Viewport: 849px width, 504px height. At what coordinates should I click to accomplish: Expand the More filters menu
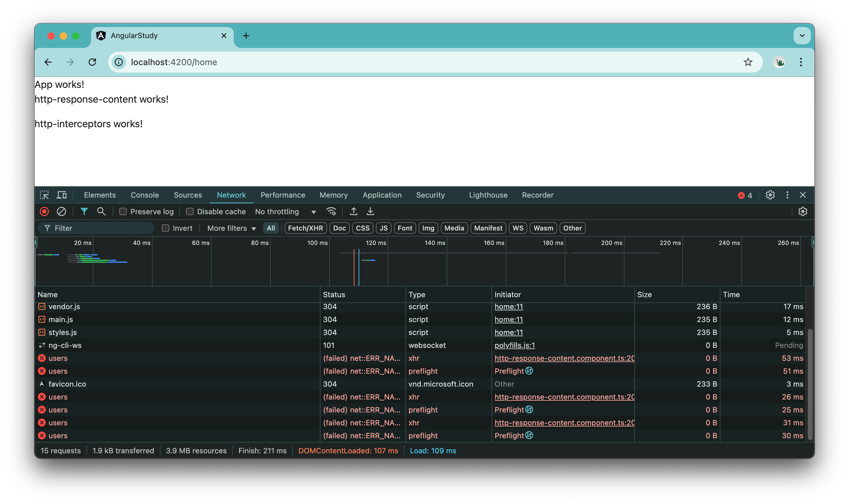[x=230, y=228]
